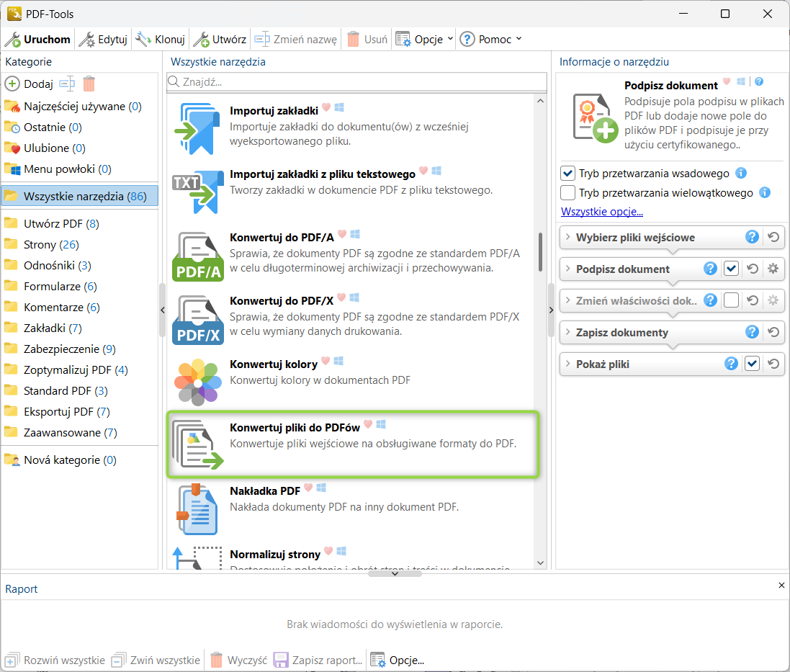
Task: Click the delete category trash icon
Action: pyautogui.click(x=89, y=84)
